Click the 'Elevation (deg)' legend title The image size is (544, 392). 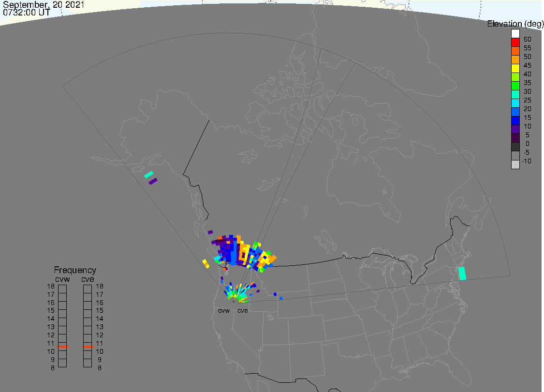515,24
